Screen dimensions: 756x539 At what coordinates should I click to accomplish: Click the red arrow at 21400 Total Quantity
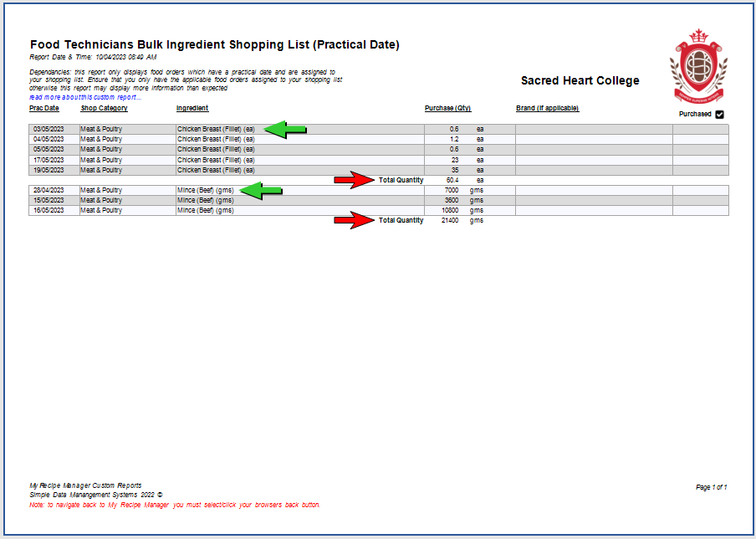355,221
